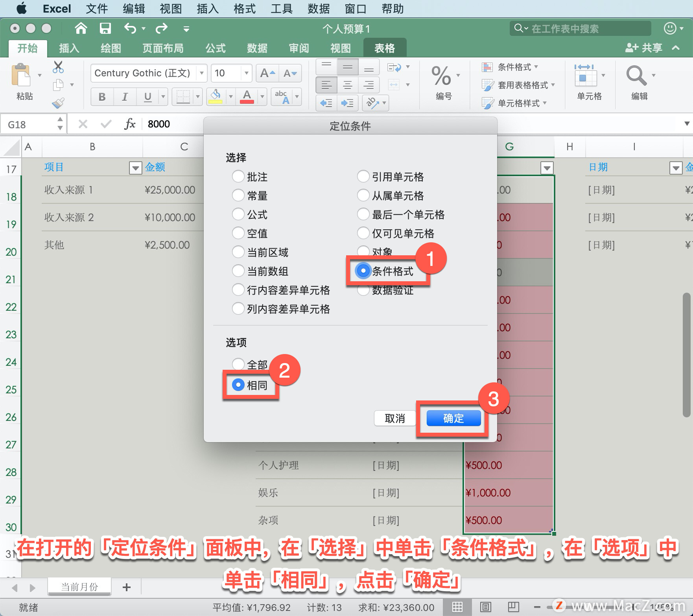Click the 共享 share button
Screen dimensions: 693x616
[x=644, y=48]
